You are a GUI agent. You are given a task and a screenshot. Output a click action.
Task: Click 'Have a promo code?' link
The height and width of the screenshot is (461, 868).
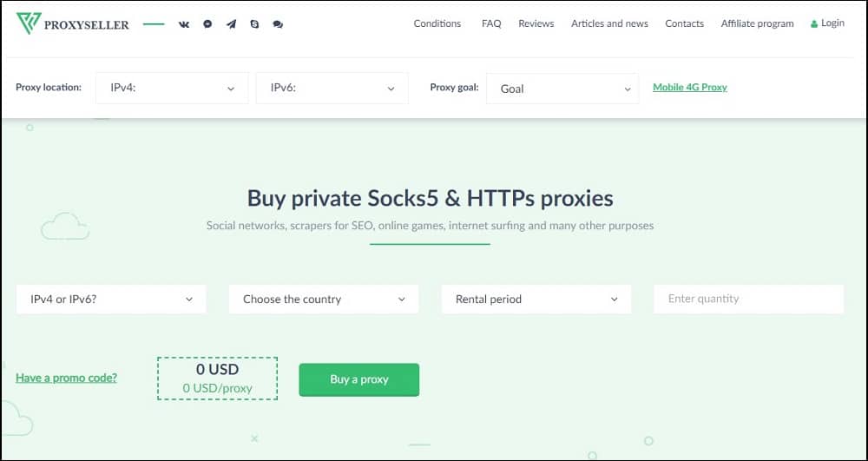point(67,378)
